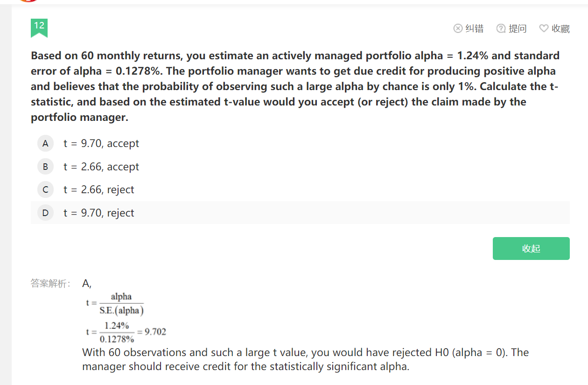
Task: Click the 收藏 text label
Action: (560, 29)
